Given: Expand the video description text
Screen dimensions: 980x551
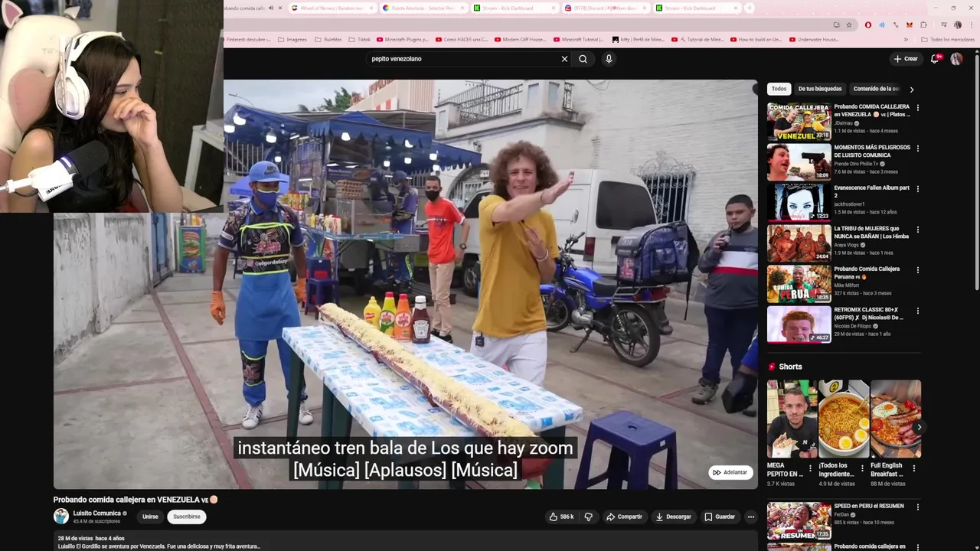Looking at the screenshot, I should coord(159,546).
